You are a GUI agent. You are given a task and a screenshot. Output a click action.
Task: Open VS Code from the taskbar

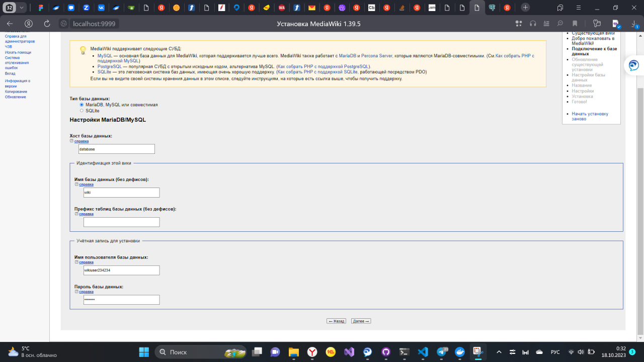423,352
